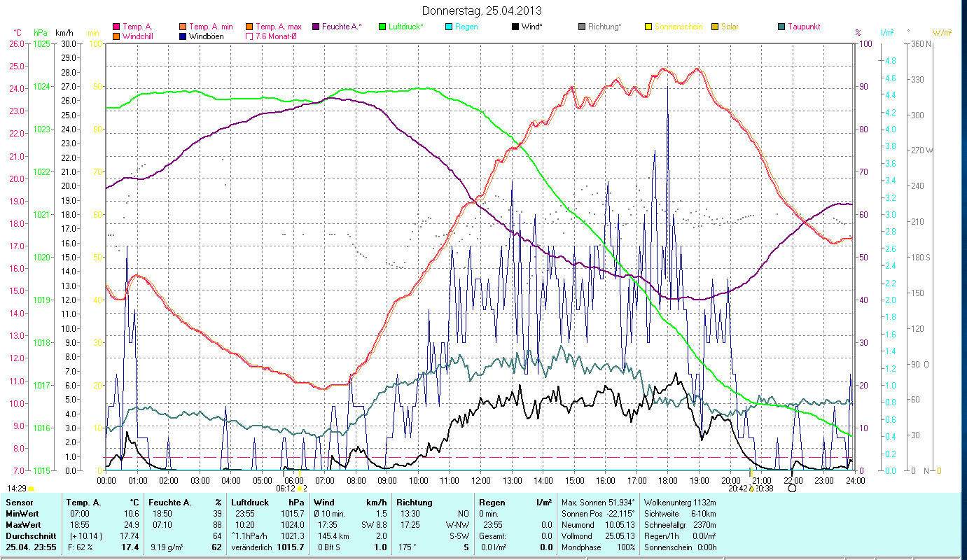Click the Wolkenunterg 1132m entry
This screenshot has height=560, width=967.
pos(680,503)
